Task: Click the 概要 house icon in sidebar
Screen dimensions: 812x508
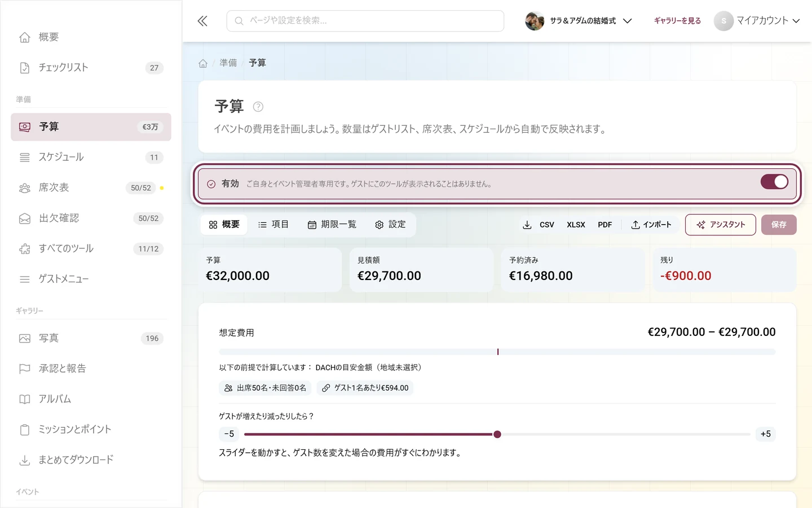Action: (x=25, y=37)
